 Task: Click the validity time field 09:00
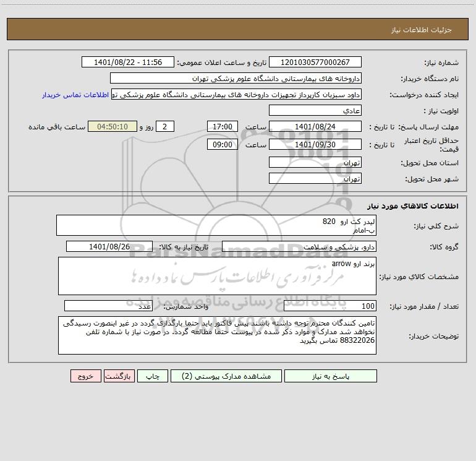[222, 144]
